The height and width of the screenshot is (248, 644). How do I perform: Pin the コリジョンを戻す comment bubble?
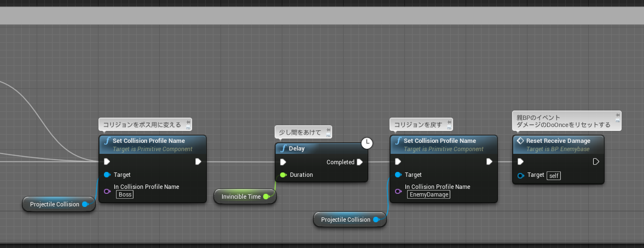coord(449,123)
